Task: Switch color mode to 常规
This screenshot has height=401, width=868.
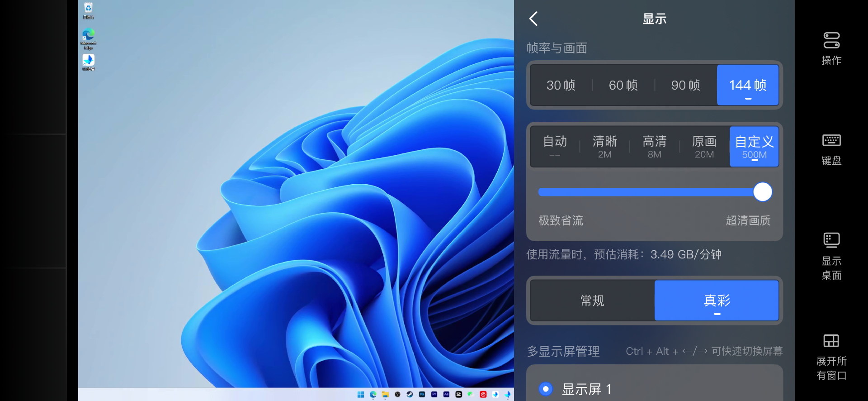Action: [592, 301]
